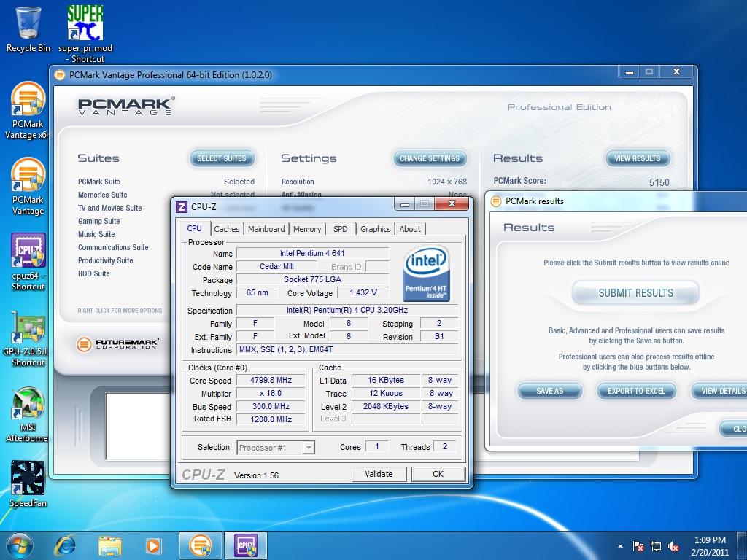The image size is (747, 560).
Task: Open the Mainboard tab
Action: coord(266,229)
